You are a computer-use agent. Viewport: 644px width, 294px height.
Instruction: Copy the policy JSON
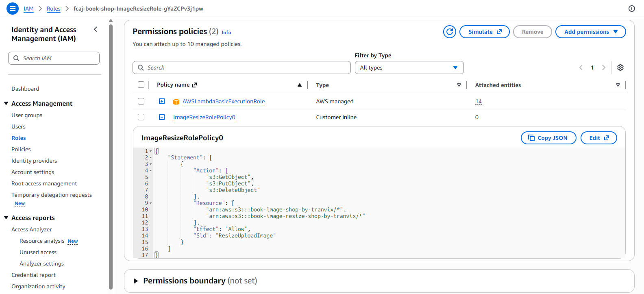click(548, 138)
